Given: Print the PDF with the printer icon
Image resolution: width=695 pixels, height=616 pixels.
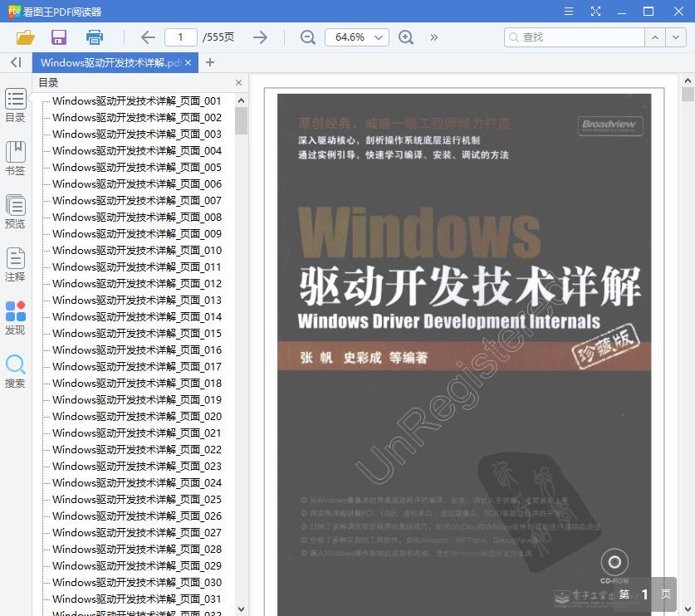Looking at the screenshot, I should pyautogui.click(x=95, y=37).
